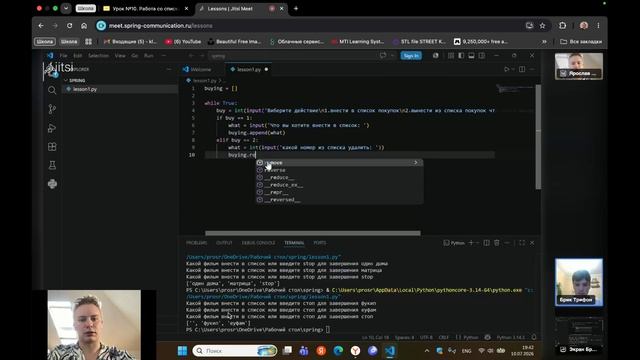Screen dimensions: 640x360
Task: Switch to the PROBLEMS panel tab
Action: click(196, 243)
